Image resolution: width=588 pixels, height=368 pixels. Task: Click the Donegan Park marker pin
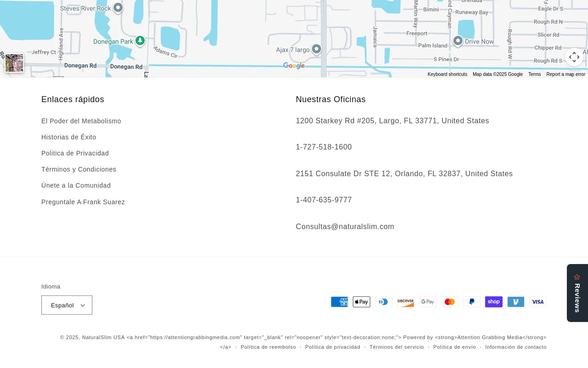(140, 41)
